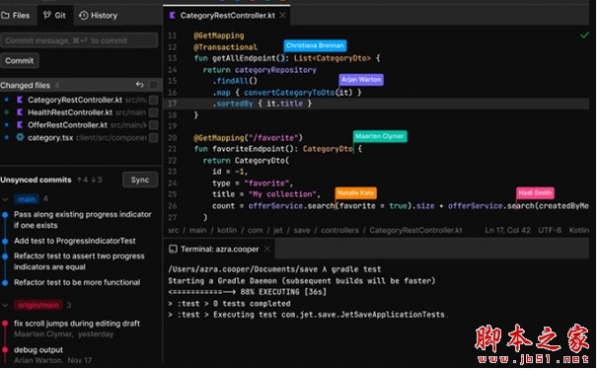Click the Unsynced commits header
600x370 pixels.
[x=36, y=180]
